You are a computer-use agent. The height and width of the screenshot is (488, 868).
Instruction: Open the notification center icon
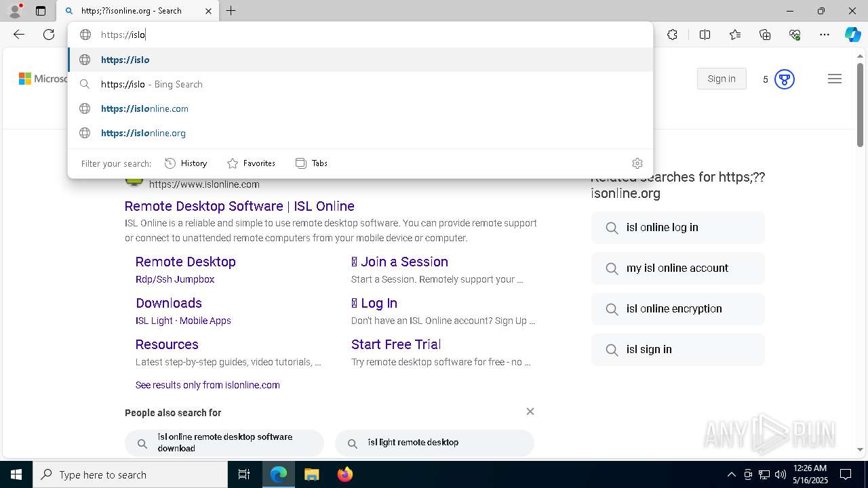(846, 474)
